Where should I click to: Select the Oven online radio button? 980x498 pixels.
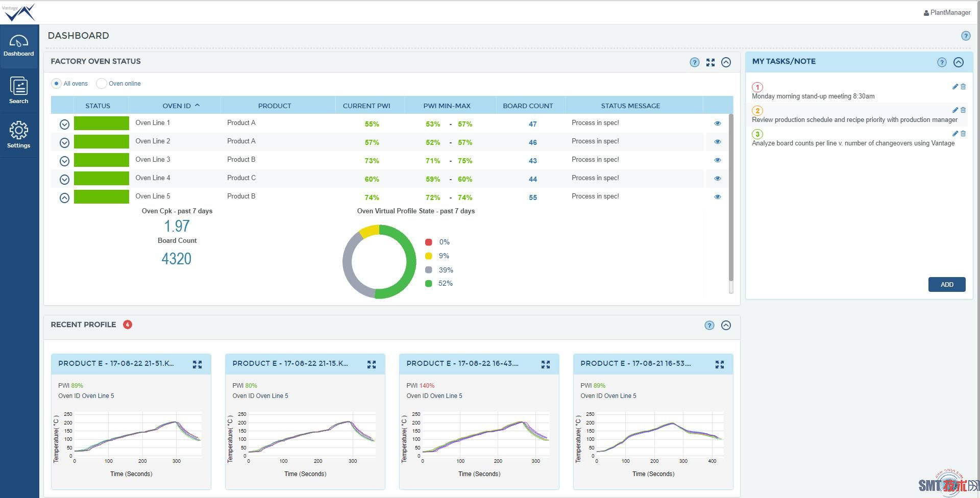tap(102, 84)
